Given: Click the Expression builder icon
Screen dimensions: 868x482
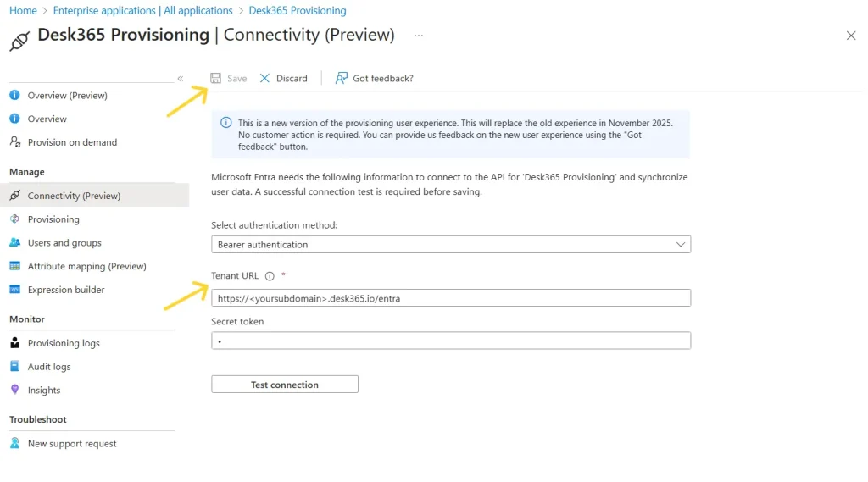Looking at the screenshot, I should click(15, 290).
